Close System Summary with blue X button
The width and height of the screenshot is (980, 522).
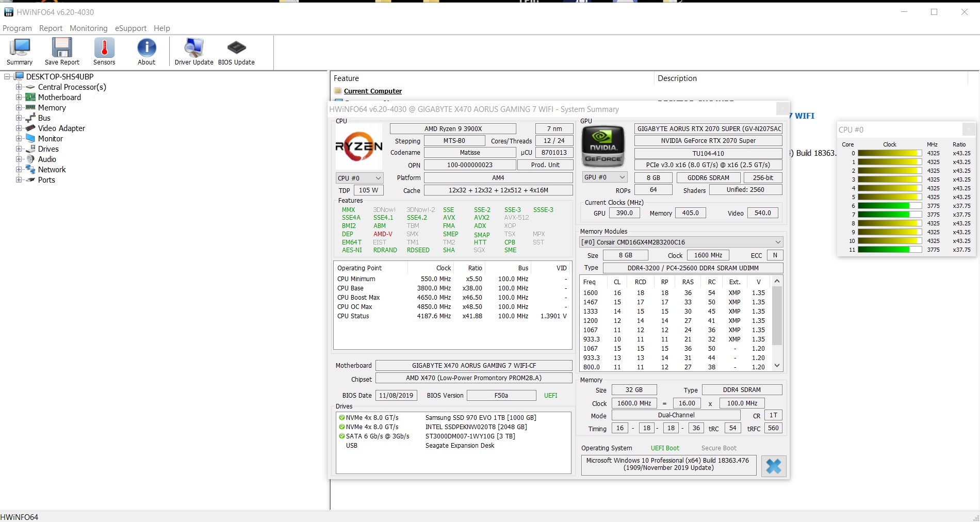(x=773, y=466)
